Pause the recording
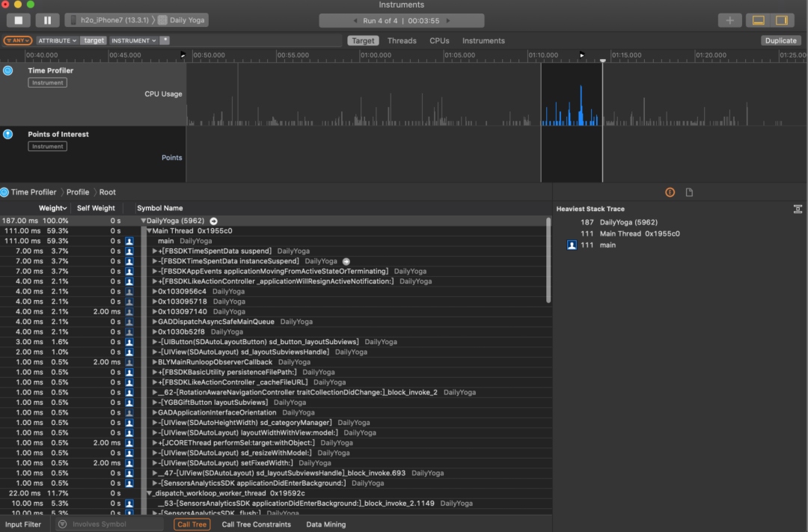This screenshot has width=808, height=532. coord(47,20)
